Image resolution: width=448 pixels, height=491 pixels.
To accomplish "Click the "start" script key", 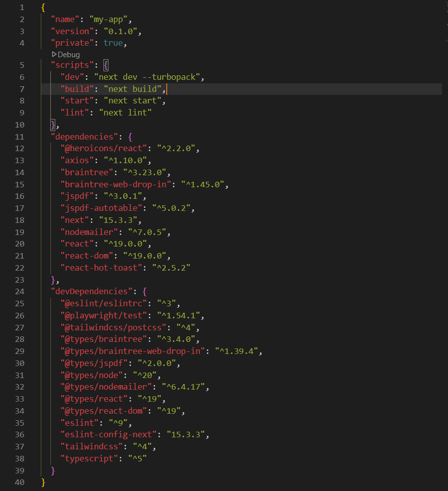I will coord(77,101).
